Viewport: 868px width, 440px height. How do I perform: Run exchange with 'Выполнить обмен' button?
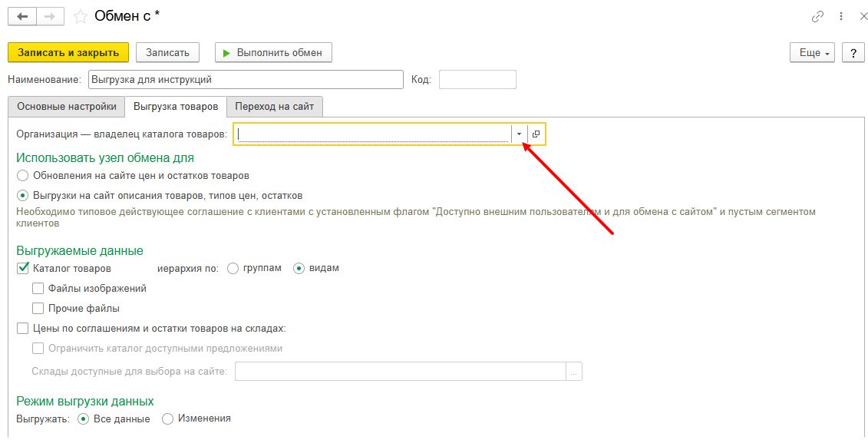(274, 53)
